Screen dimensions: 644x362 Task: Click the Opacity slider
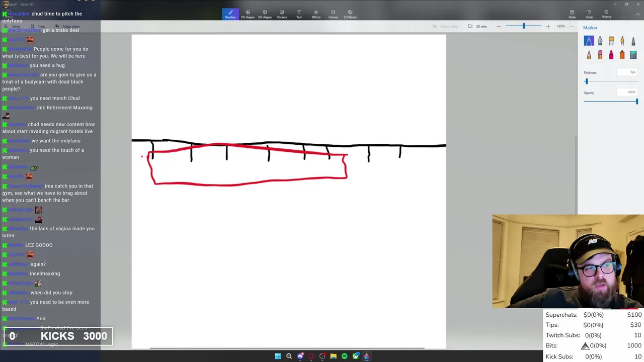tap(611, 102)
